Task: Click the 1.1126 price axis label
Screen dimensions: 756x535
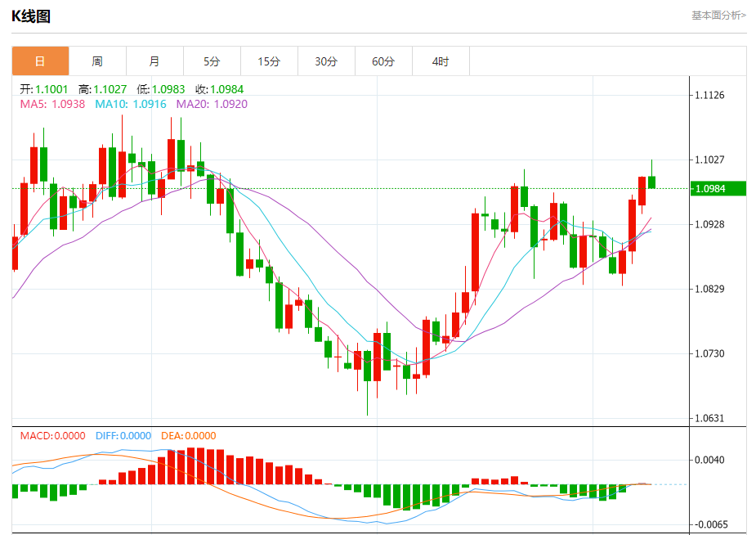Action: [709, 95]
